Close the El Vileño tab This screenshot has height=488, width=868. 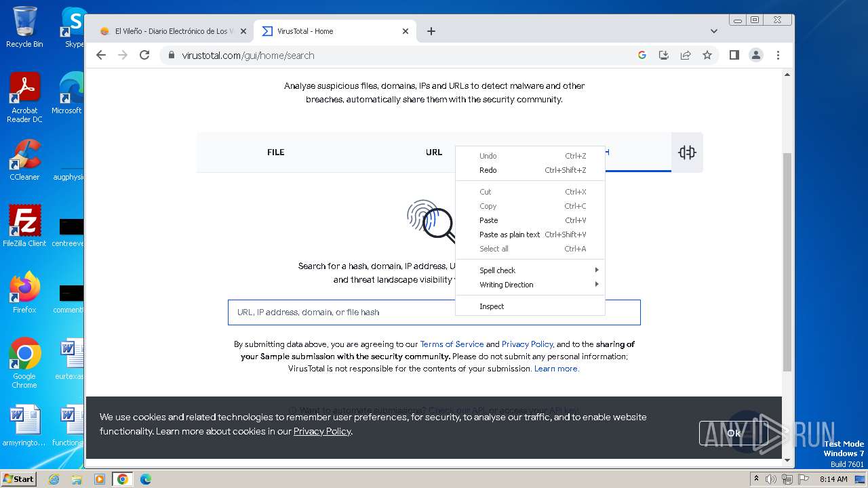click(x=243, y=31)
